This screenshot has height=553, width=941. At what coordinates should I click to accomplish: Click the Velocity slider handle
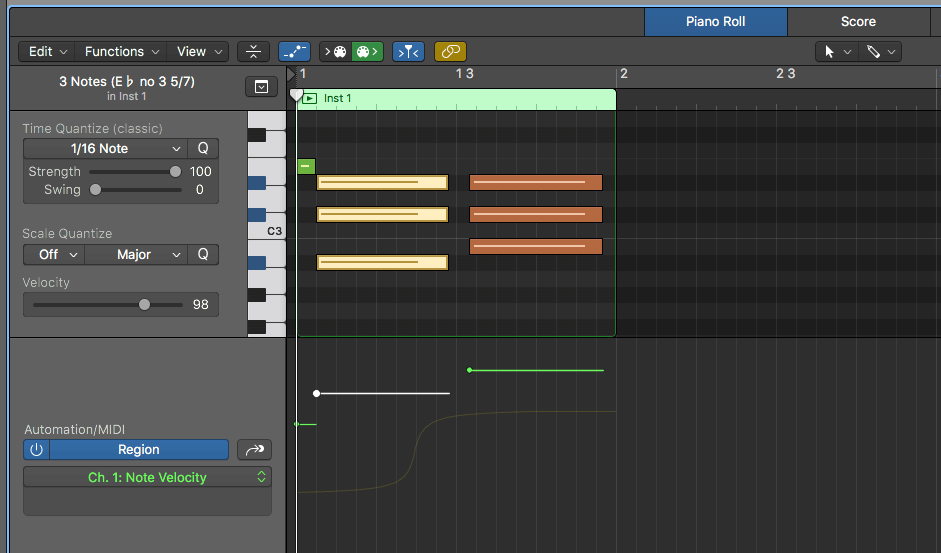click(144, 304)
